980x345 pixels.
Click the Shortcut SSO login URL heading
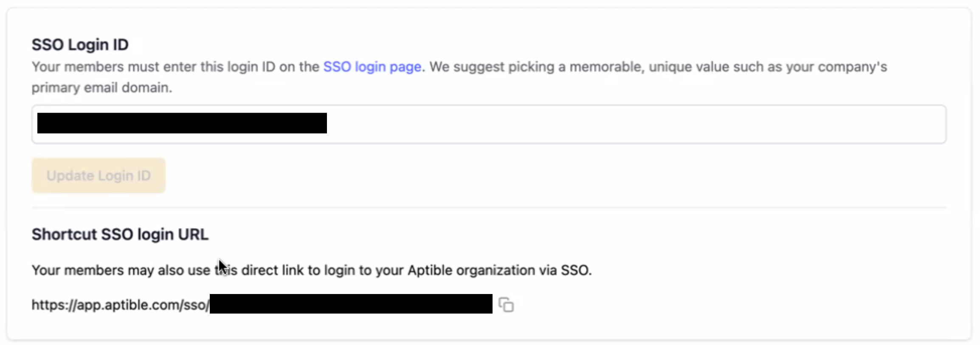(120, 235)
